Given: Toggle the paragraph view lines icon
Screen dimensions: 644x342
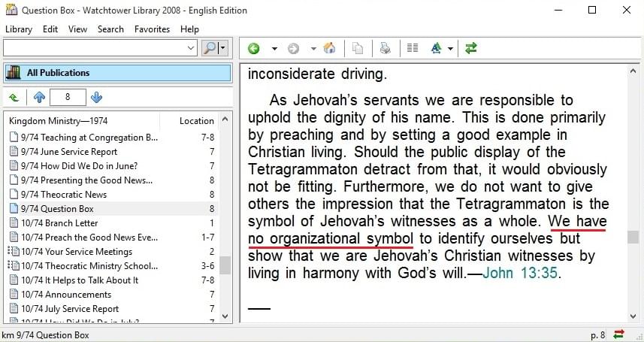Looking at the screenshot, I should point(413,49).
